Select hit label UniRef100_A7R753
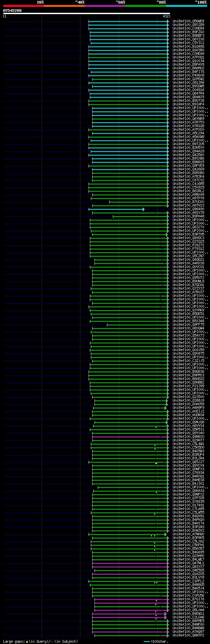 tap(188, 122)
